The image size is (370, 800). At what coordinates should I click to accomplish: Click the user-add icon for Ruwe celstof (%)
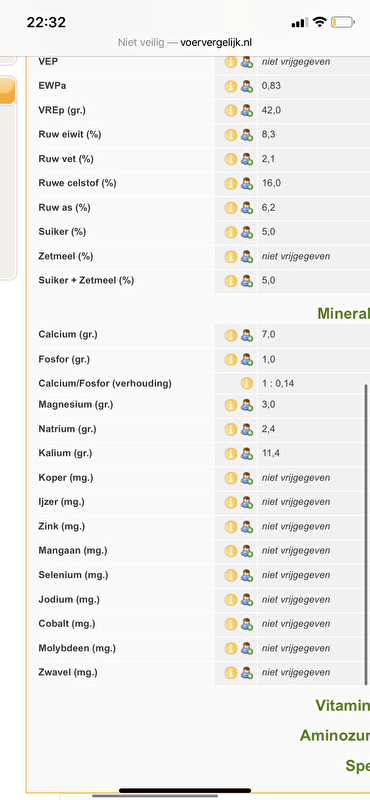247,183
